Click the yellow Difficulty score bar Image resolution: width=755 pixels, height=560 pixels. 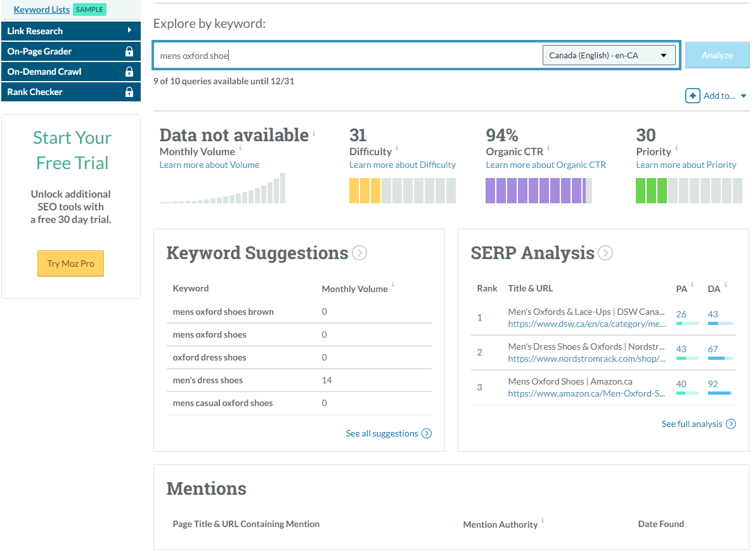click(403, 191)
